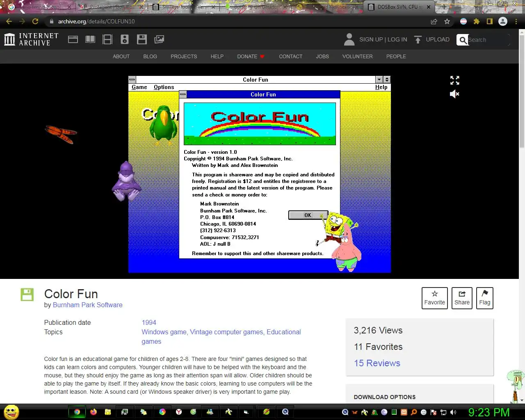Viewport: 525px width, 420px height.
Task: Open the Game menu in Color Fun
Action: pos(139,87)
